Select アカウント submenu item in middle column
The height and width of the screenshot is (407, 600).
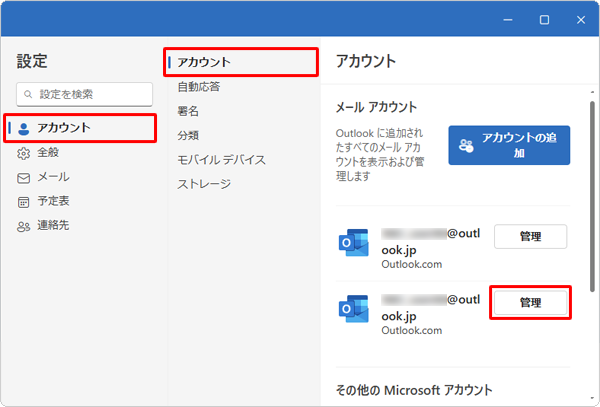pos(241,62)
